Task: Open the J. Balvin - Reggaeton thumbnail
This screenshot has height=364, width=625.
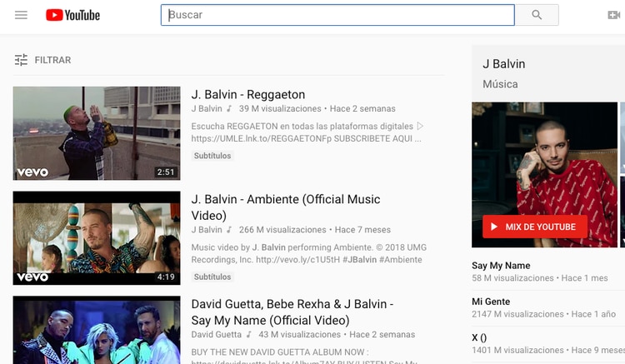Action: [97, 133]
